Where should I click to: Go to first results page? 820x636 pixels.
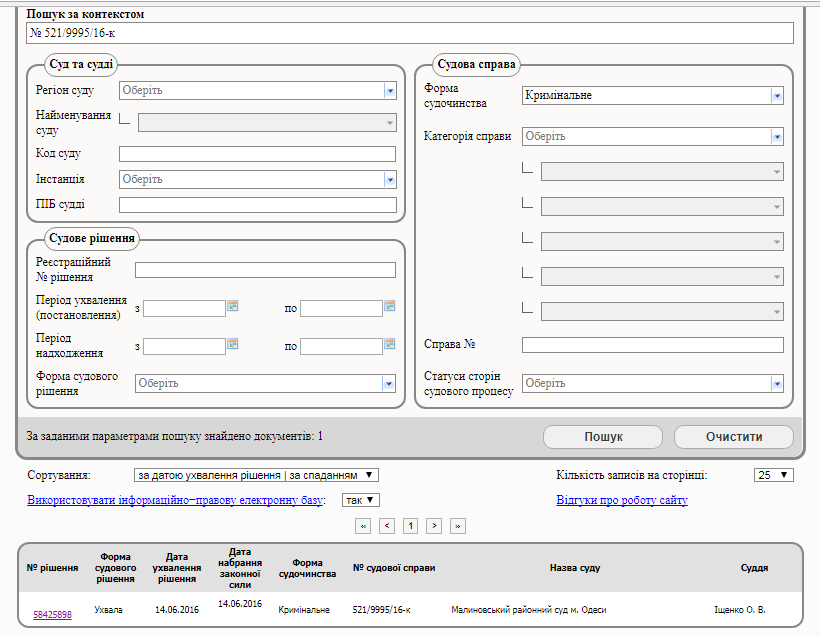click(363, 525)
